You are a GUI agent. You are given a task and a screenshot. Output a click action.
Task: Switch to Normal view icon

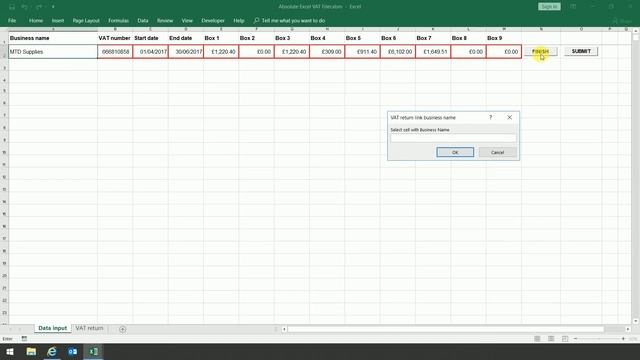click(537, 339)
